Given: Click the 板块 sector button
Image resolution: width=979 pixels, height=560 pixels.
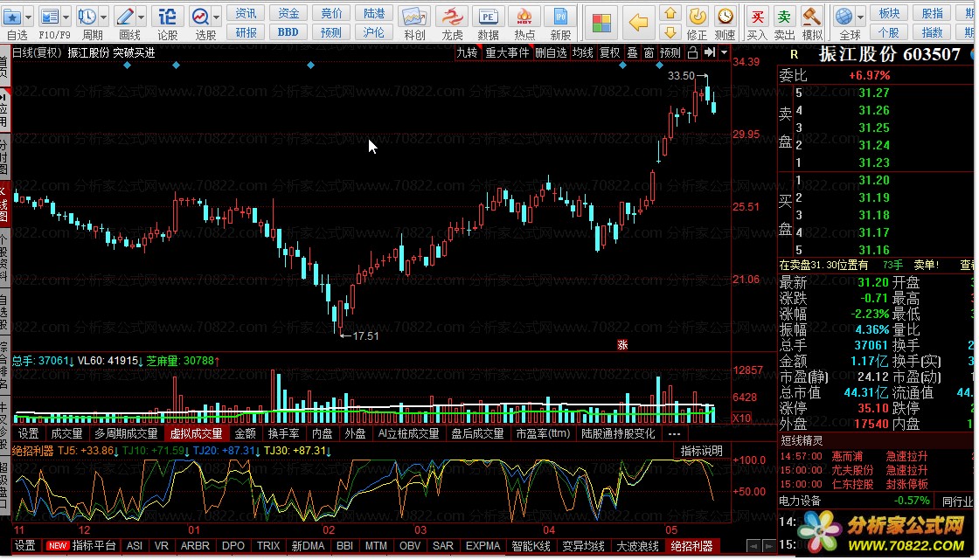Looking at the screenshot, I should click(889, 13).
